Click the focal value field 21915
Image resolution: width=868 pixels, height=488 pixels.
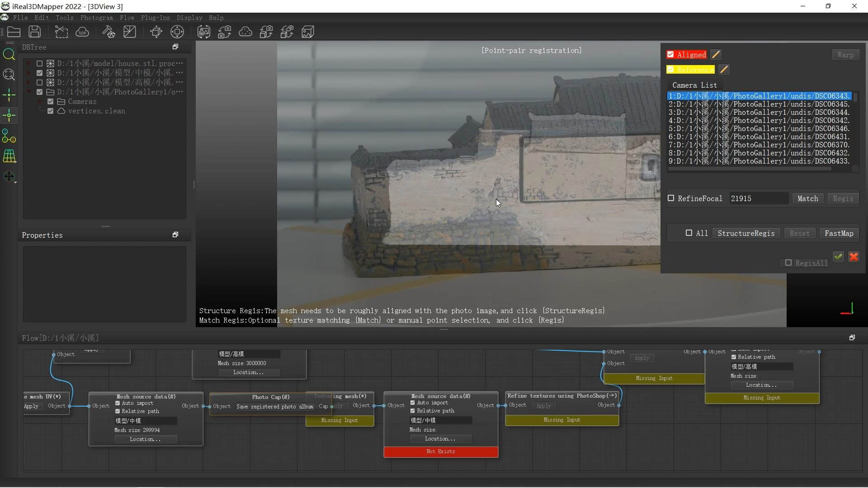pos(759,198)
